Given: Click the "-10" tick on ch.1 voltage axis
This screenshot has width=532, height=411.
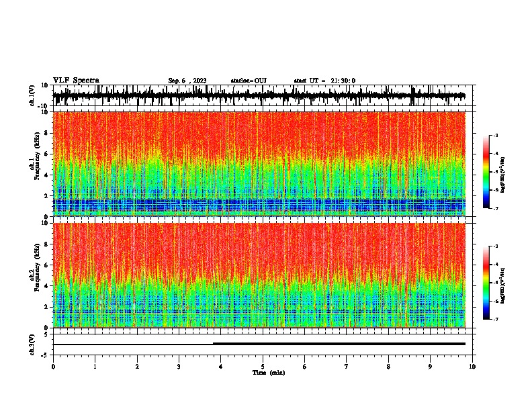Looking at the screenshot, I should (43, 105).
